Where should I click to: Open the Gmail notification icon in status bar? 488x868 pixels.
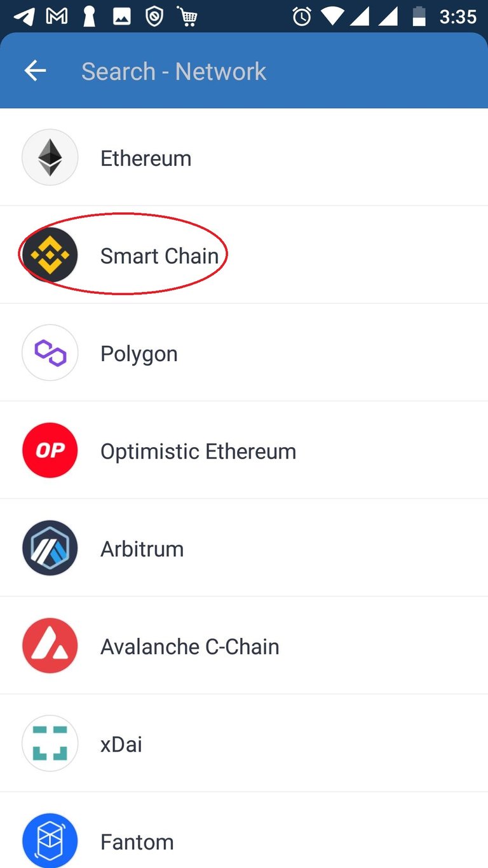(57, 17)
